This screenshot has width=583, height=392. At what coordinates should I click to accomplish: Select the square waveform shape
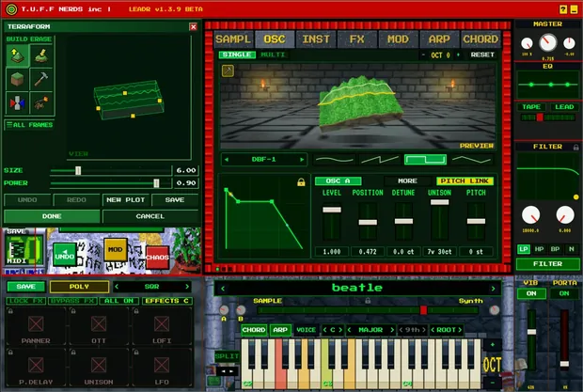point(425,160)
